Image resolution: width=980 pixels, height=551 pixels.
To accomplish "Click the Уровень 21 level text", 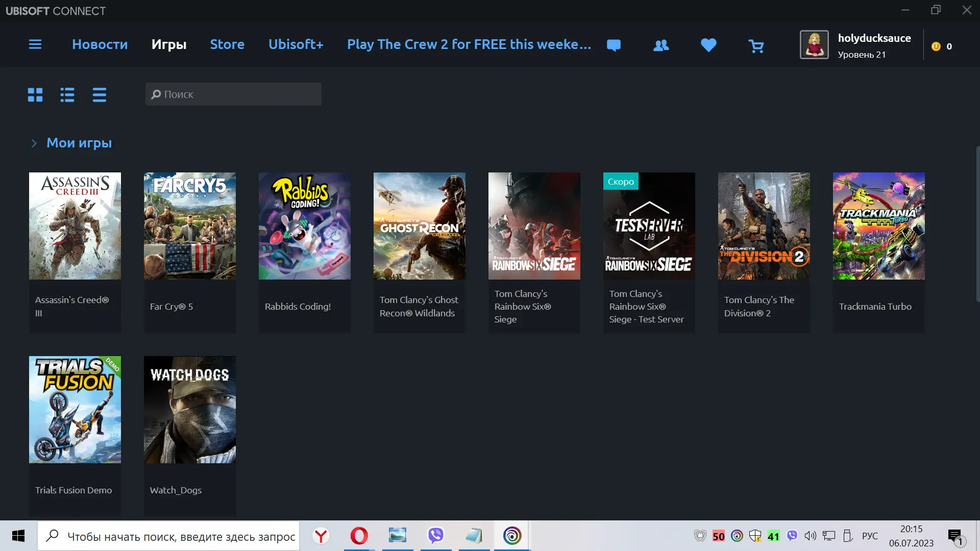I will (862, 55).
